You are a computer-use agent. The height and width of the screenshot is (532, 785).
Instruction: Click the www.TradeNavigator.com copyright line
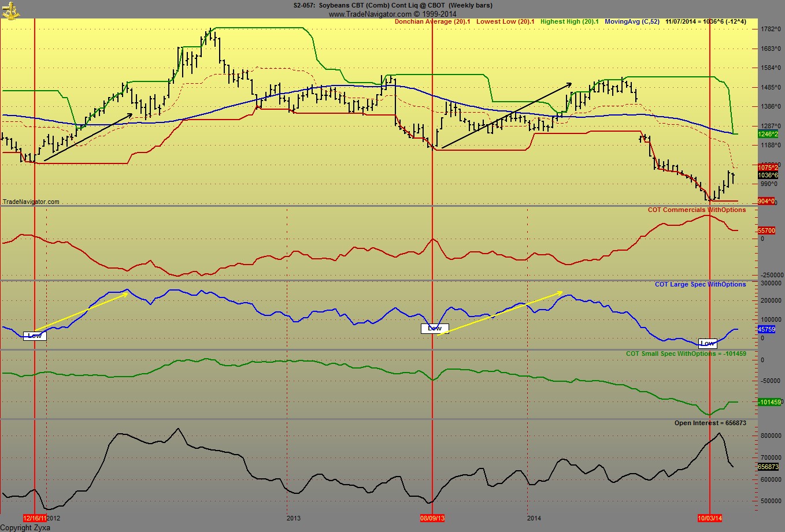[x=392, y=14]
